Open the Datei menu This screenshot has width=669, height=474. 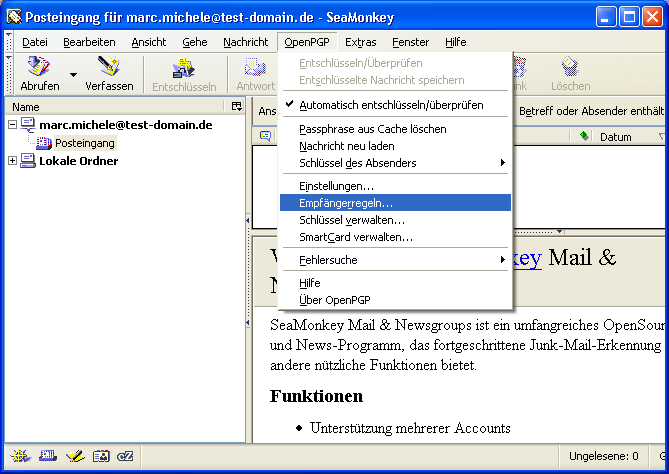pyautogui.click(x=35, y=42)
